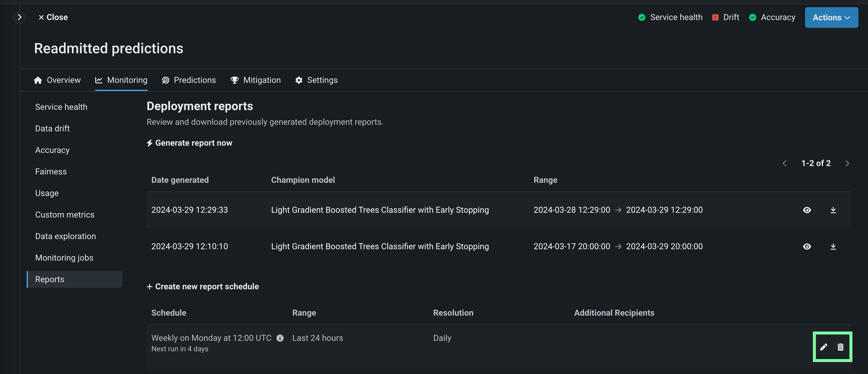This screenshot has width=868, height=374.
Task: Select Data drift in the monitoring sidebar
Action: pos(52,129)
